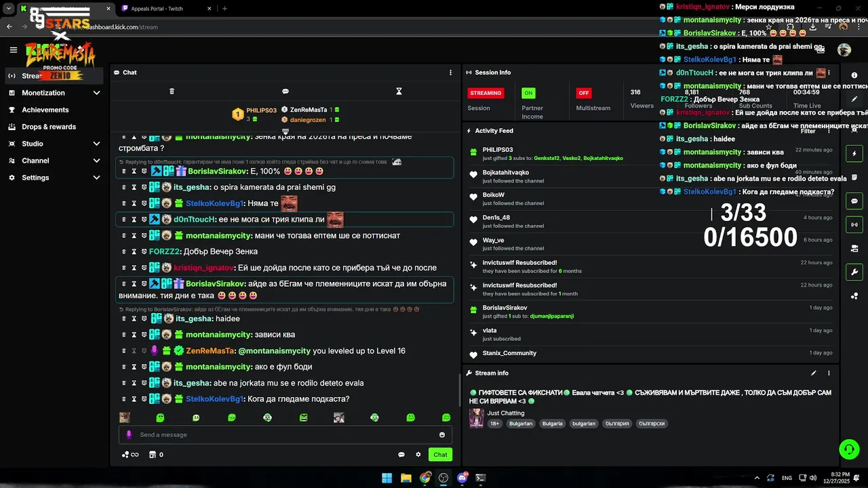Edit stream info with the pencil icon
This screenshot has width=868, height=488.
814,373
